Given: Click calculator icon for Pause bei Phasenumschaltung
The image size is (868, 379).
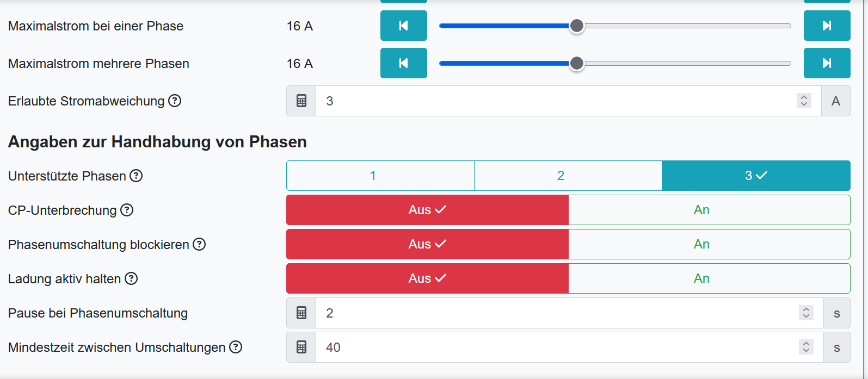Looking at the screenshot, I should (301, 313).
